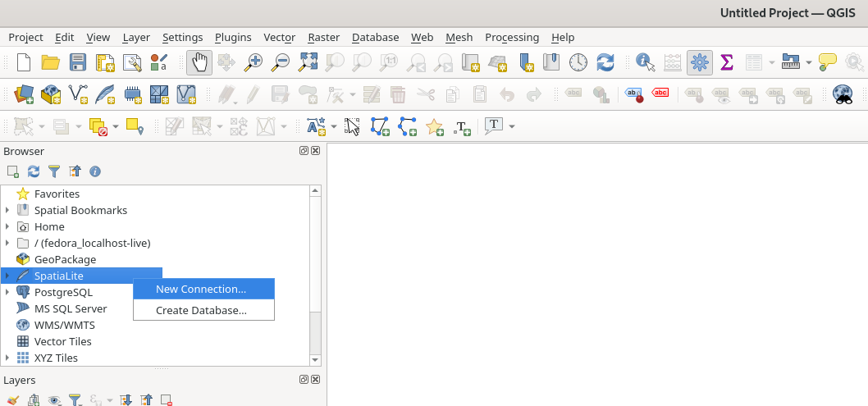
Task: Click Select by Location icon
Action: 135,126
